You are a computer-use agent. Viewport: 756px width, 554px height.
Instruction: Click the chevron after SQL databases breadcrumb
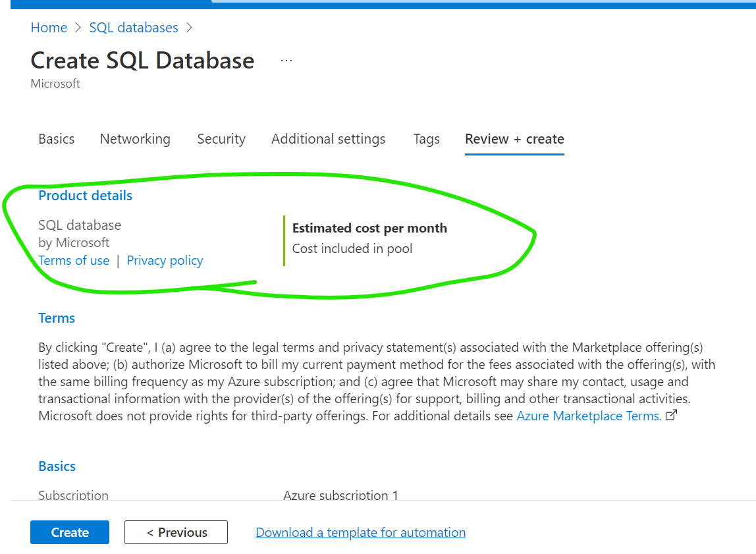[x=189, y=28]
